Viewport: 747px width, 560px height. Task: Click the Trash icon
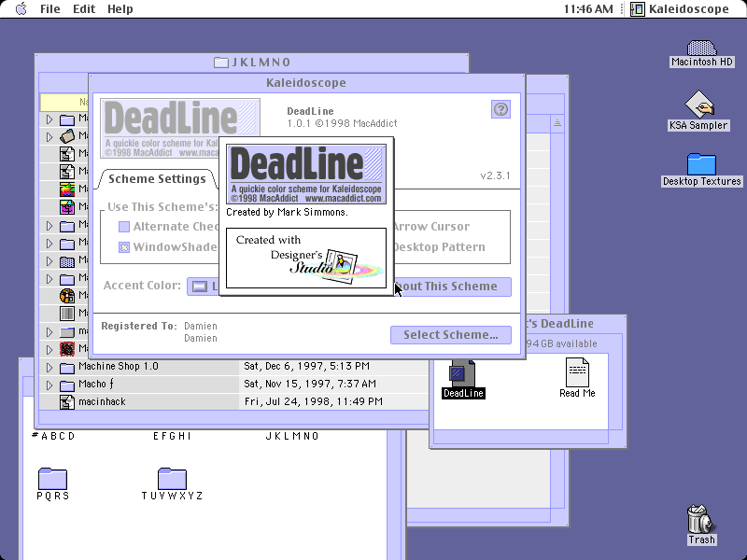pyautogui.click(x=700, y=519)
